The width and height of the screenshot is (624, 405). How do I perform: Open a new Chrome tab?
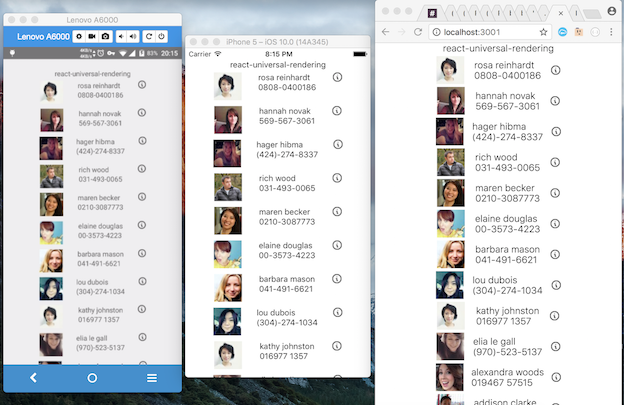tap(593, 14)
